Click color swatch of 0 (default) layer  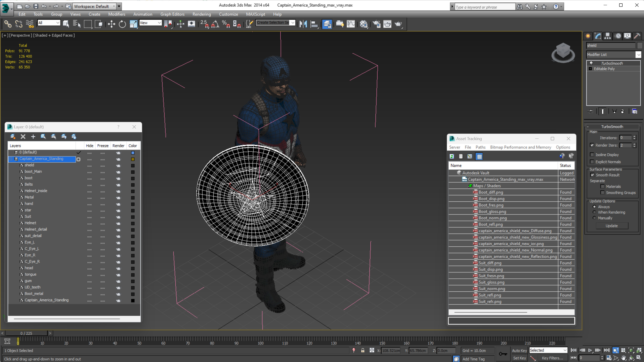coord(133,153)
